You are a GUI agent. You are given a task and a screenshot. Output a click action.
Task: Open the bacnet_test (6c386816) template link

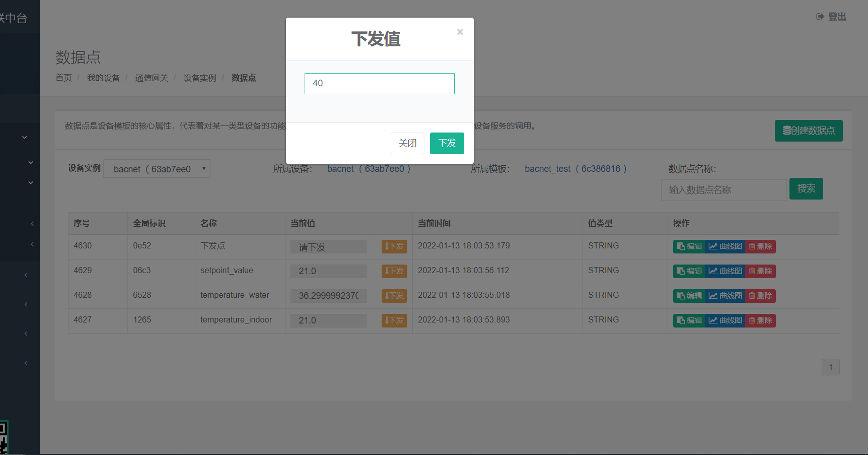tap(575, 169)
